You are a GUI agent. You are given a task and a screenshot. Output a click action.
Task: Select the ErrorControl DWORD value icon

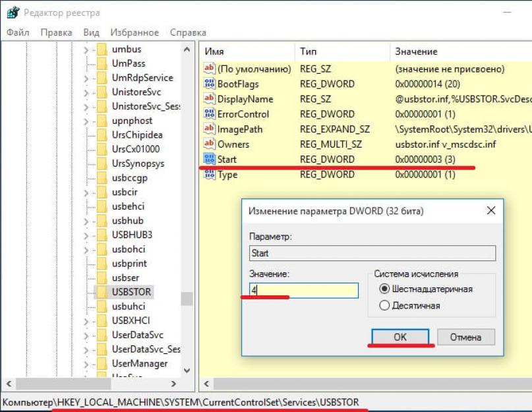pos(210,113)
